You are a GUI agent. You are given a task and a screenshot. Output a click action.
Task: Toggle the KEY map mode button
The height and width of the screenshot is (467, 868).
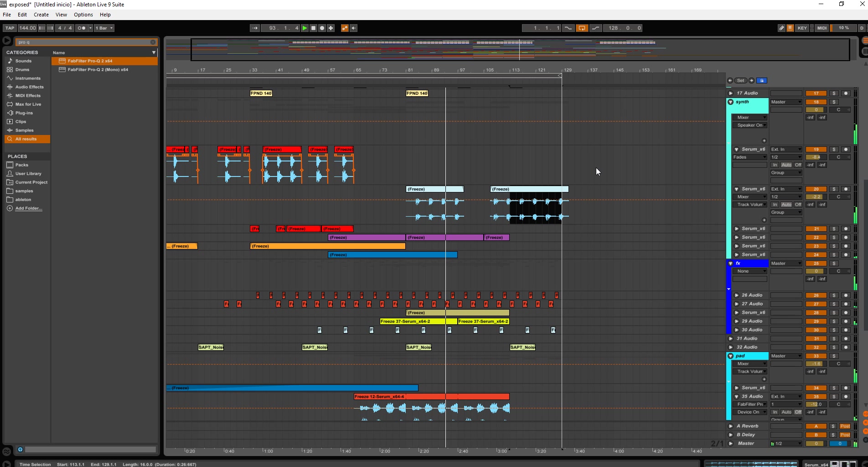click(802, 28)
